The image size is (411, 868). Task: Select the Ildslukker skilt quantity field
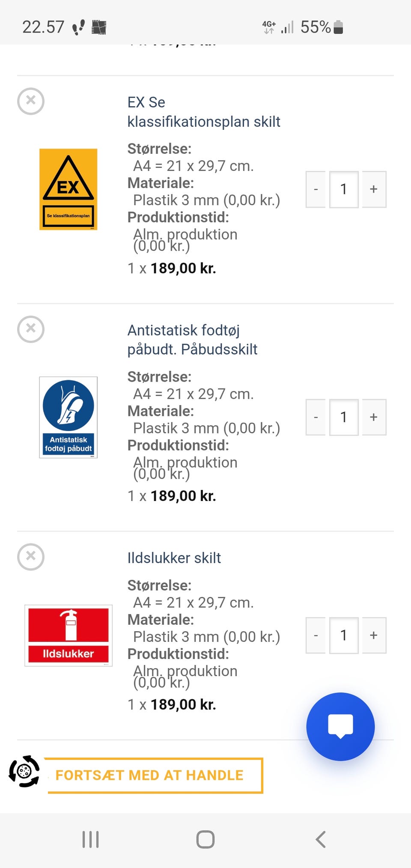[344, 635]
